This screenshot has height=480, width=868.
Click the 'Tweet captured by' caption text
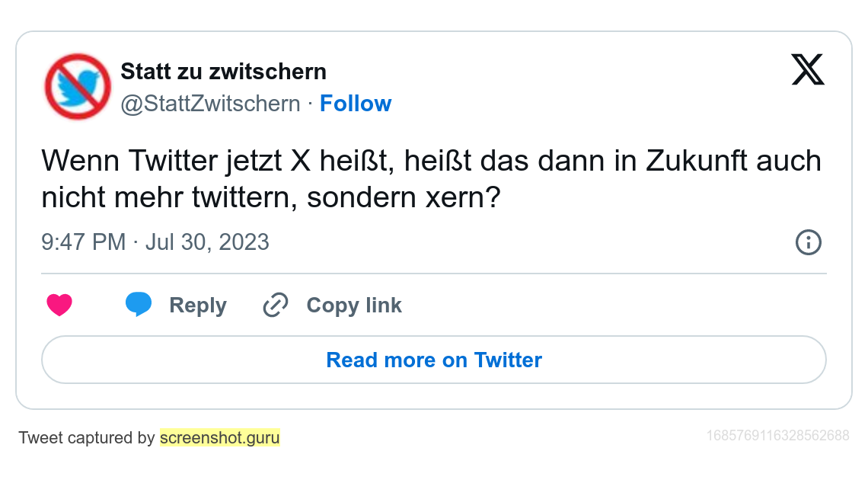[87, 437]
